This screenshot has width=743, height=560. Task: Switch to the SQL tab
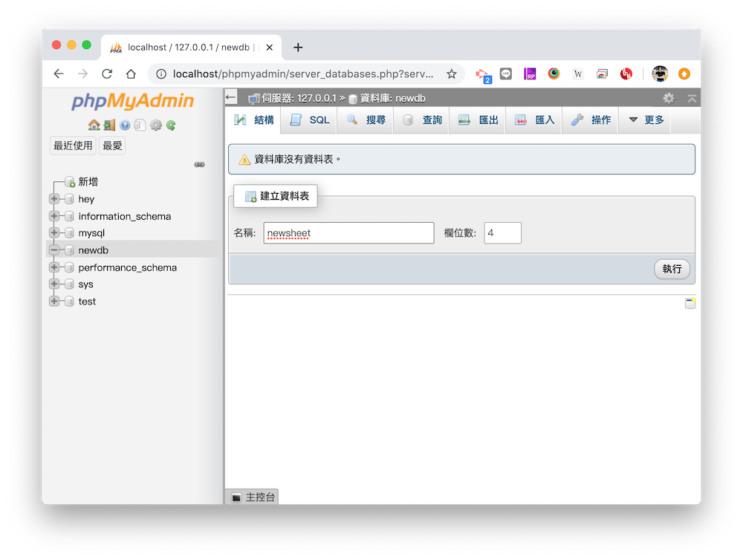[x=309, y=120]
